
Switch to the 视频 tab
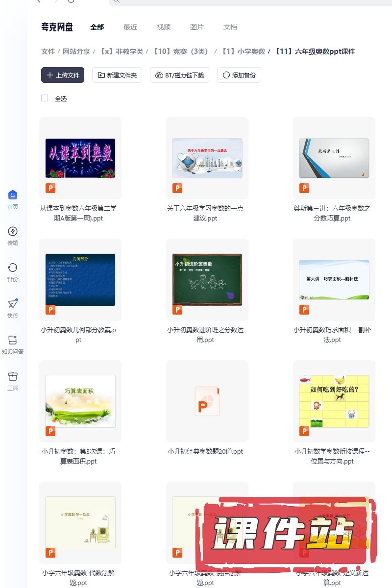(x=164, y=27)
